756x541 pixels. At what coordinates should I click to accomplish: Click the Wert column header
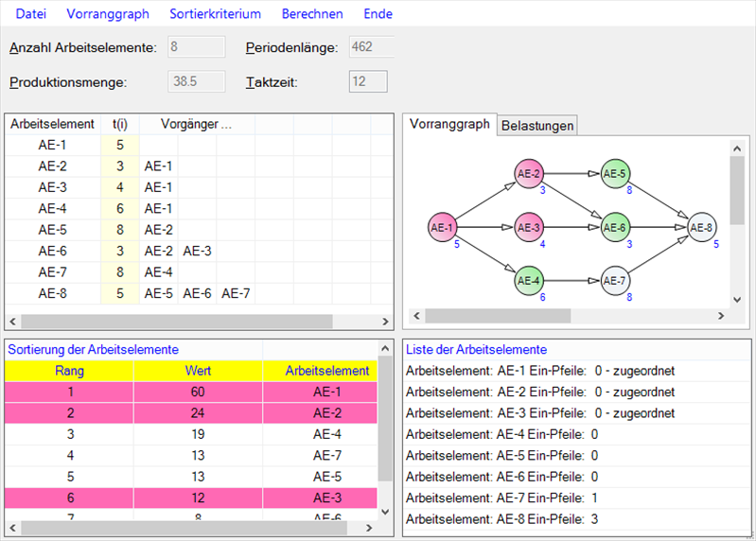[x=198, y=371]
